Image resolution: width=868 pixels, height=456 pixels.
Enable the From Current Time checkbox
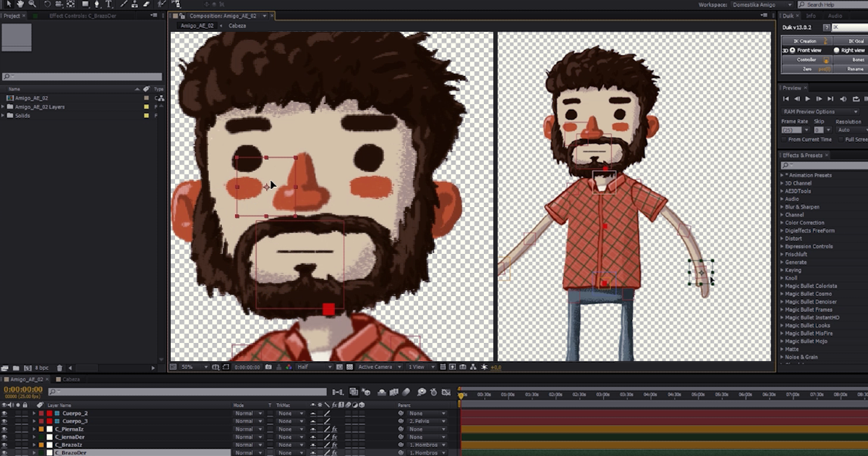click(x=785, y=139)
